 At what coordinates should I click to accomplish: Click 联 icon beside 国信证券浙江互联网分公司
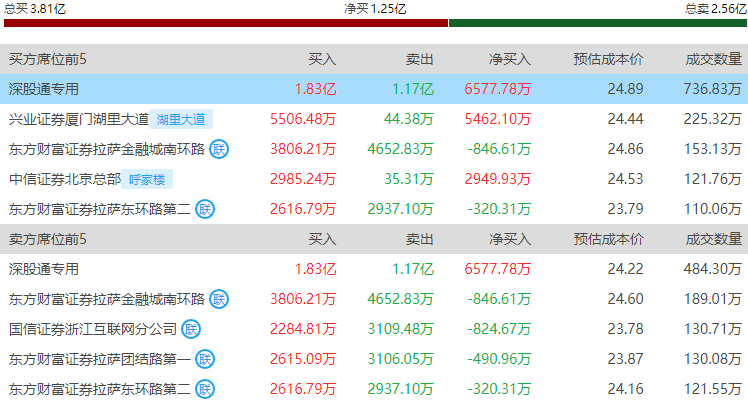pyautogui.click(x=191, y=329)
